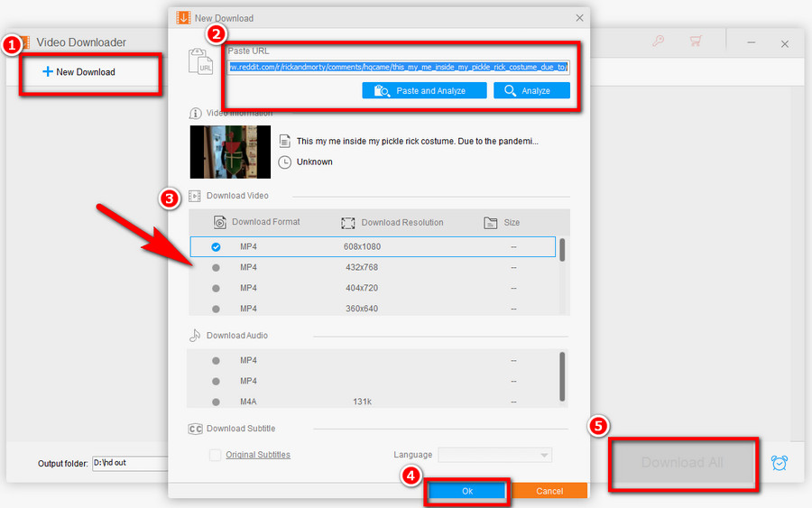Click Paste and Analyze button
812x508 pixels.
click(x=424, y=90)
